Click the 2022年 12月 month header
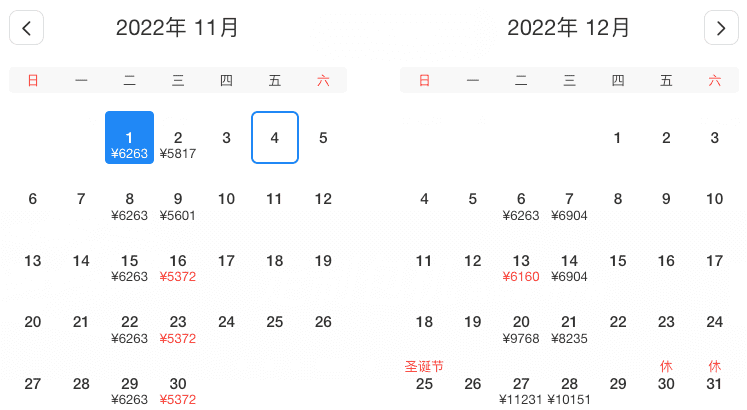747x410 pixels. tap(569, 28)
